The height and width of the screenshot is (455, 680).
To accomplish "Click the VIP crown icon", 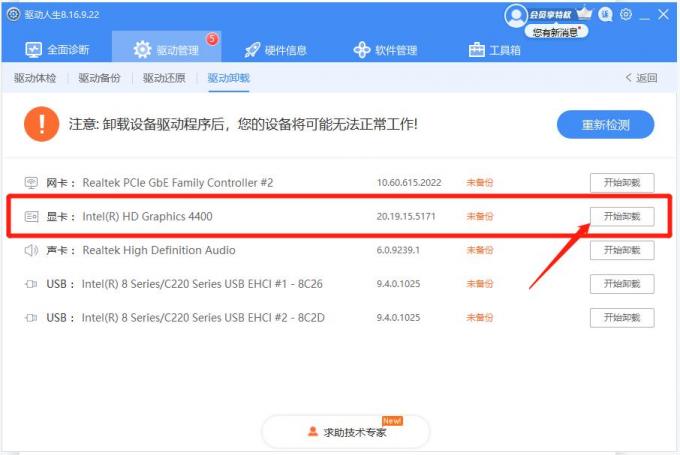I will (x=584, y=13).
